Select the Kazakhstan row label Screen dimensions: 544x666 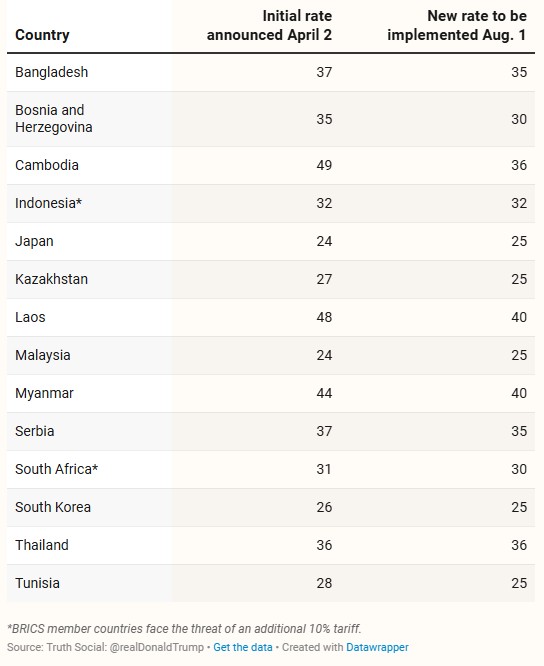pos(51,279)
